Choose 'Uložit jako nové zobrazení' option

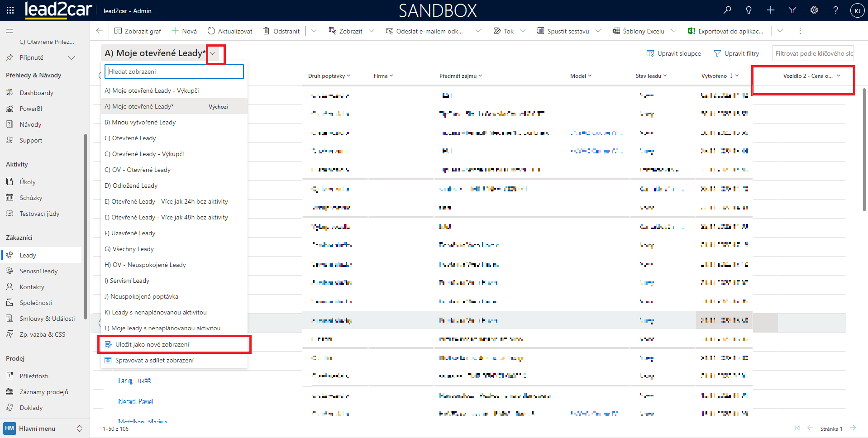[x=152, y=344]
